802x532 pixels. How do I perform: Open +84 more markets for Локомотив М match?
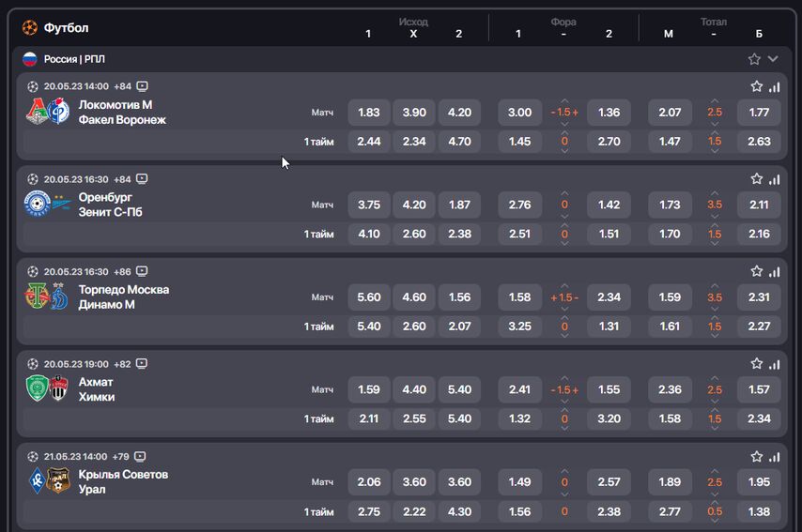coord(123,86)
